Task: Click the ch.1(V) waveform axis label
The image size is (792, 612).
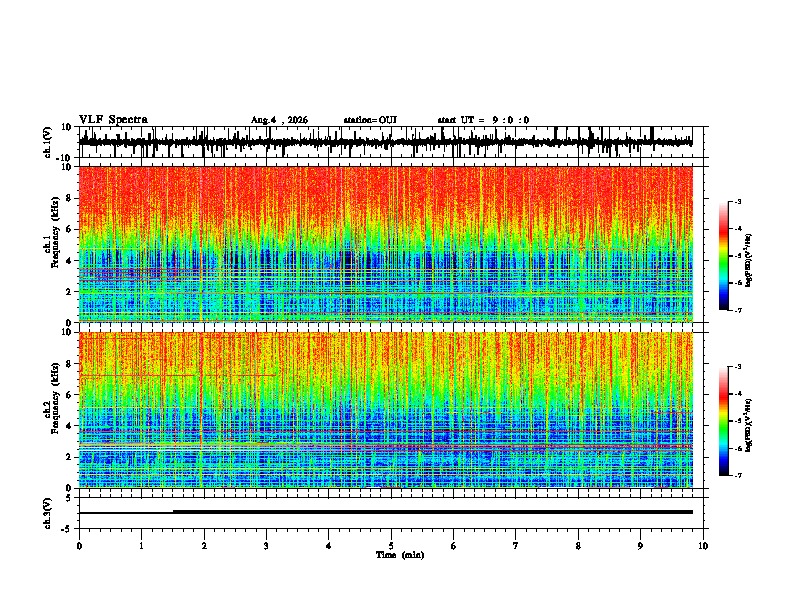Action: (48, 142)
